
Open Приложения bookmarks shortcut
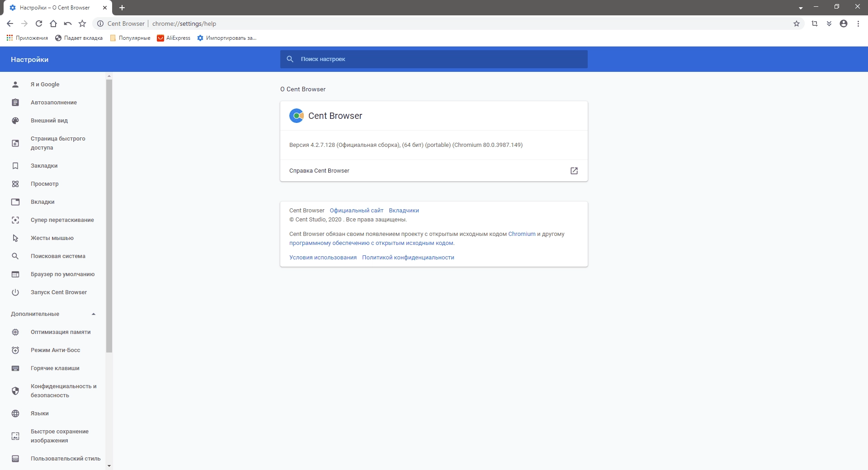27,38
